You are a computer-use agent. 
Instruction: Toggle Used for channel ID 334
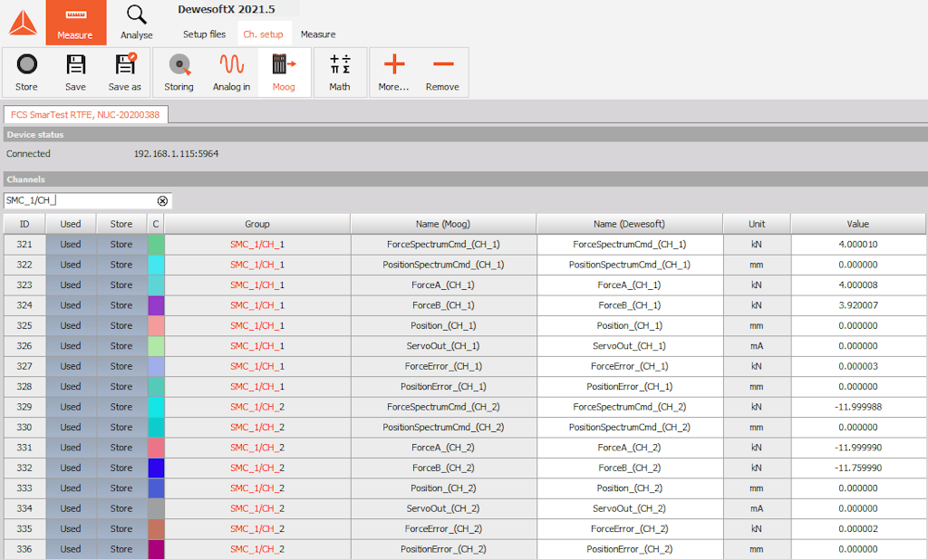pyautogui.click(x=71, y=508)
